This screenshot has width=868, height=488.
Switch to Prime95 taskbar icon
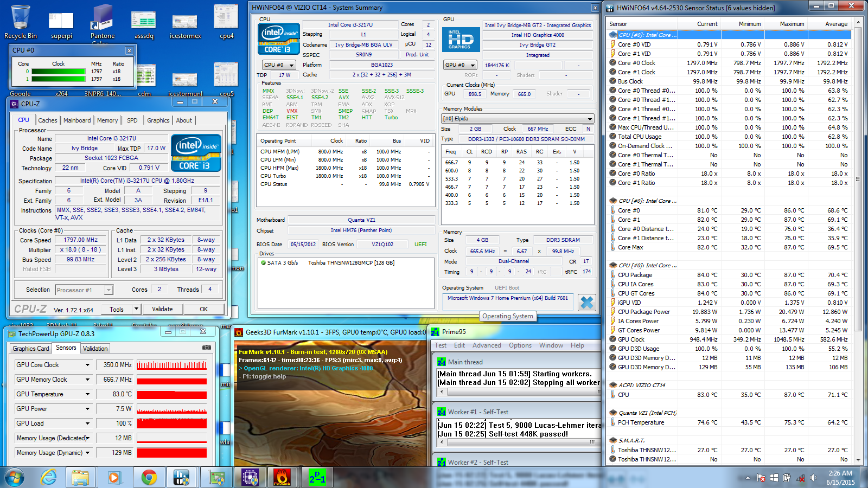coord(317,477)
